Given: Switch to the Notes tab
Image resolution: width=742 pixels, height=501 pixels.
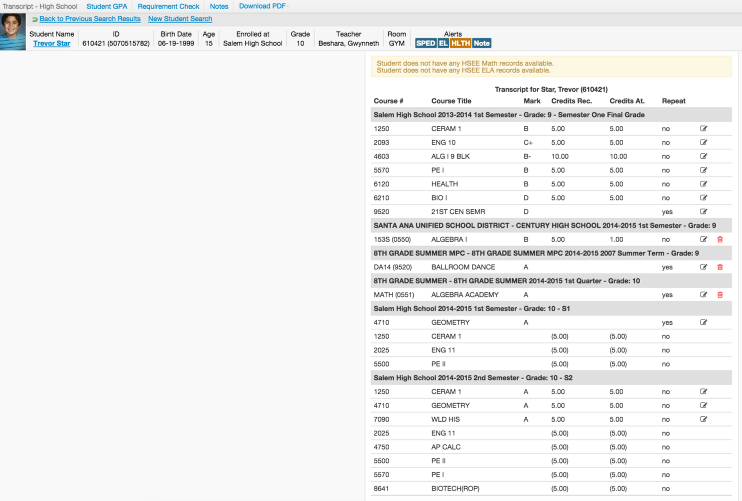Looking at the screenshot, I should tap(219, 6).
